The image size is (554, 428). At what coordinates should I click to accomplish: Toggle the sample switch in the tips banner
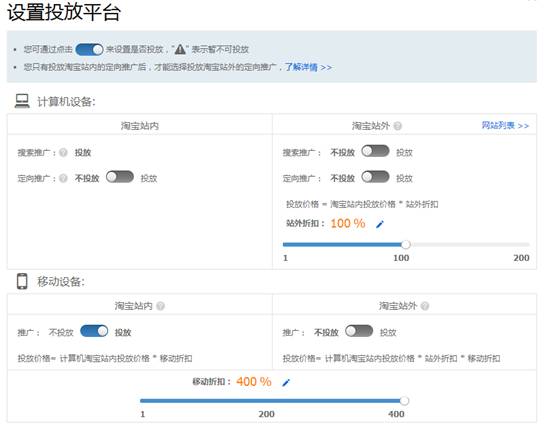pos(89,49)
